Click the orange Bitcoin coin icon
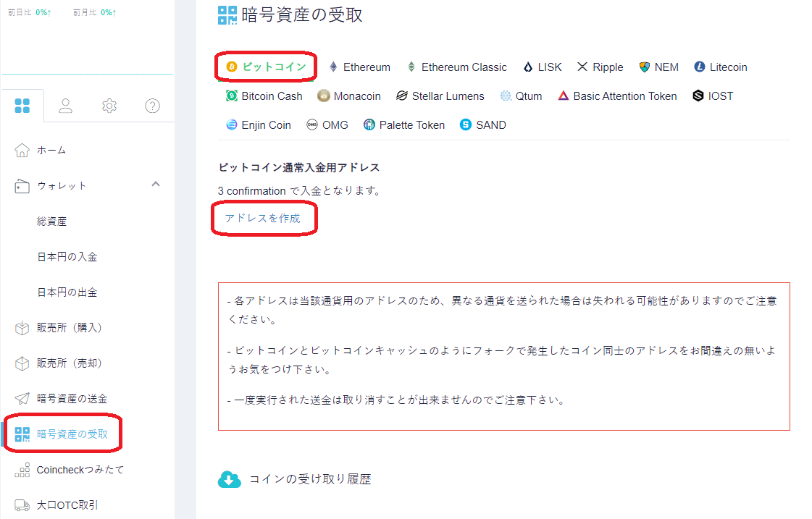812x519 pixels. 232,67
